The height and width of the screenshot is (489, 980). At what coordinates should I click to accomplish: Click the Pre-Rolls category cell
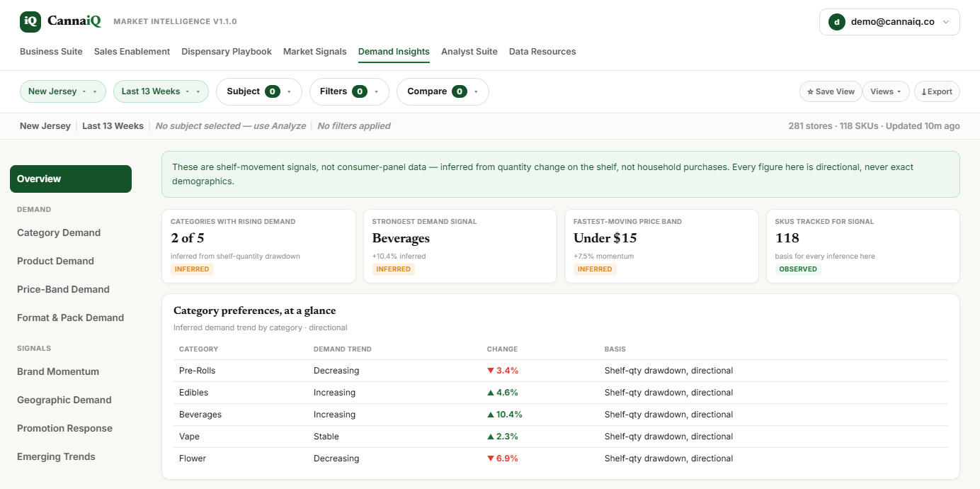(x=198, y=371)
